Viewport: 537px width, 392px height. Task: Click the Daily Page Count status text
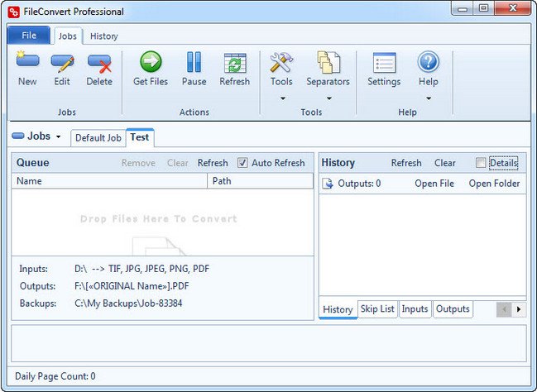[55, 376]
